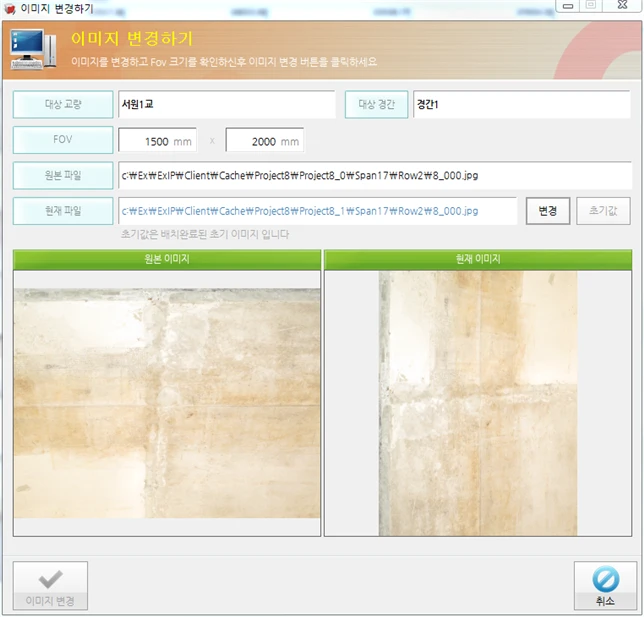Image resolution: width=644 pixels, height=617 pixels.
Task: Click the 현재 파일 path field
Action: [x=317, y=211]
